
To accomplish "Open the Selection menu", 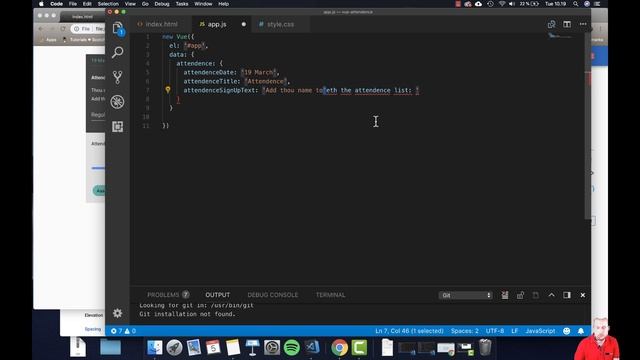I will pos(108,4).
